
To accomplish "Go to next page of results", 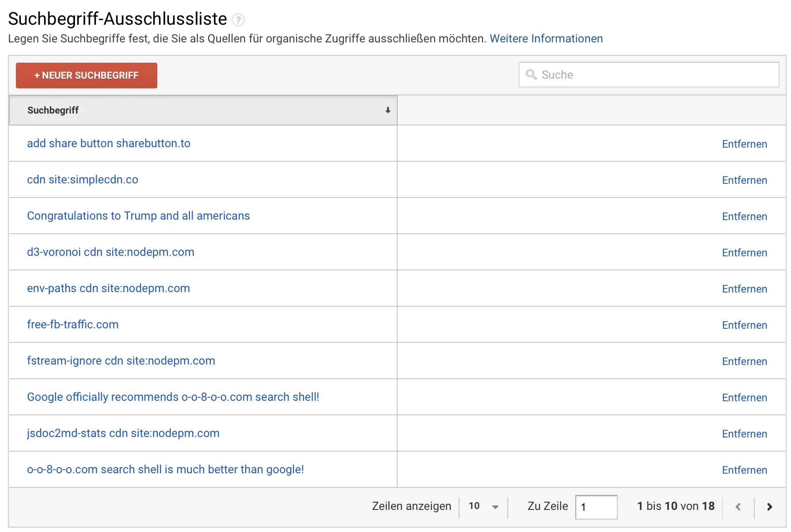I will coord(769,507).
